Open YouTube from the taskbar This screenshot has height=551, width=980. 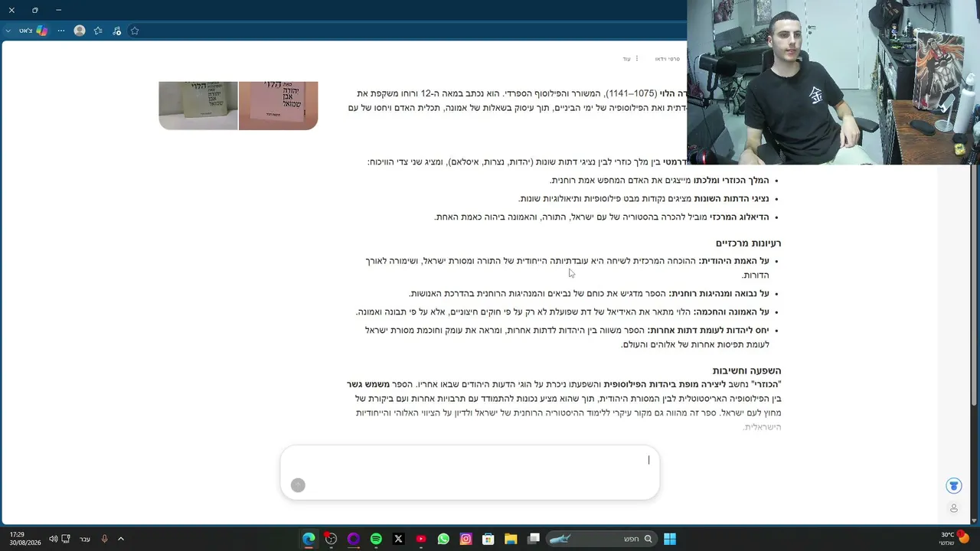point(420,539)
